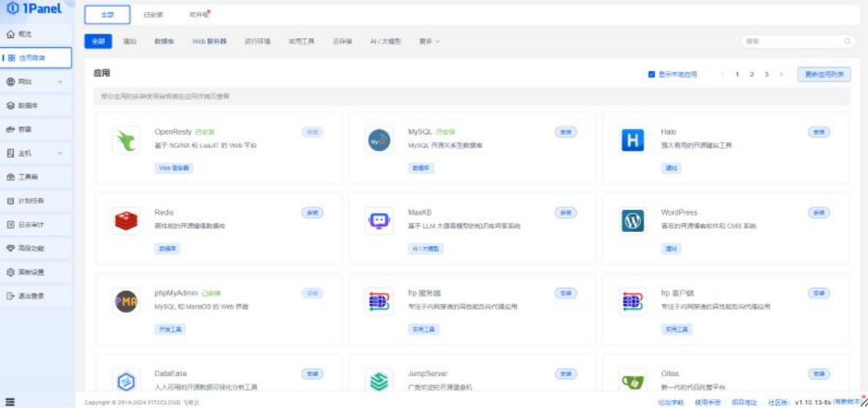868x410 pixels.
Task: Open the MaxKB robot icon
Action: pyautogui.click(x=379, y=220)
